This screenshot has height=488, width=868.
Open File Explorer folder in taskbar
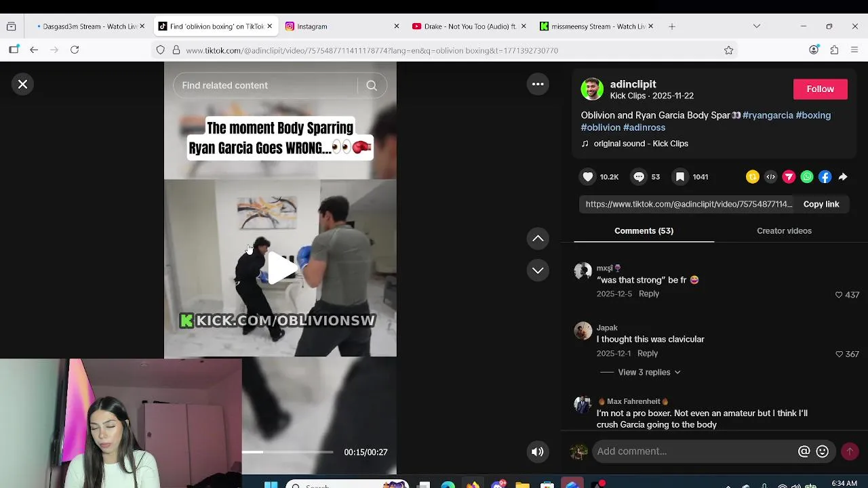(x=522, y=485)
